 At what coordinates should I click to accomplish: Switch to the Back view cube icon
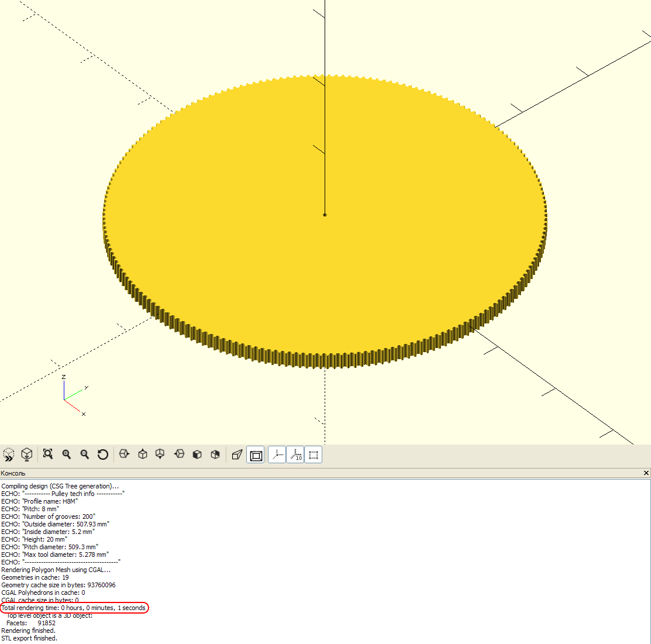tap(215, 454)
